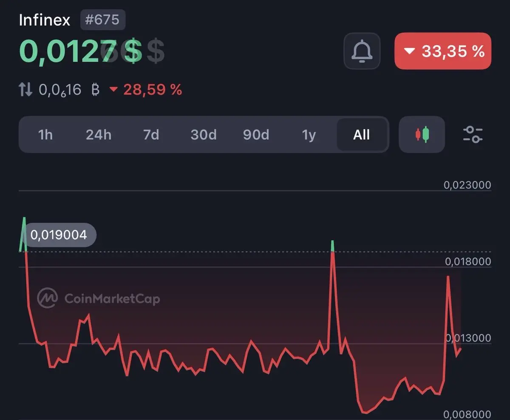Tap the #675 rank badge
Screen dimensions: 510x420
click(x=102, y=20)
